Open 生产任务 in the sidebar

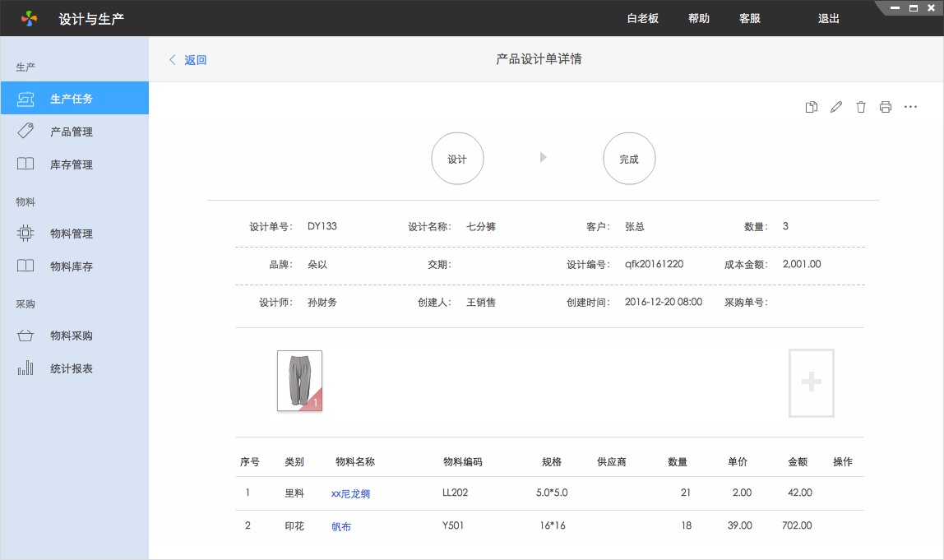72,99
